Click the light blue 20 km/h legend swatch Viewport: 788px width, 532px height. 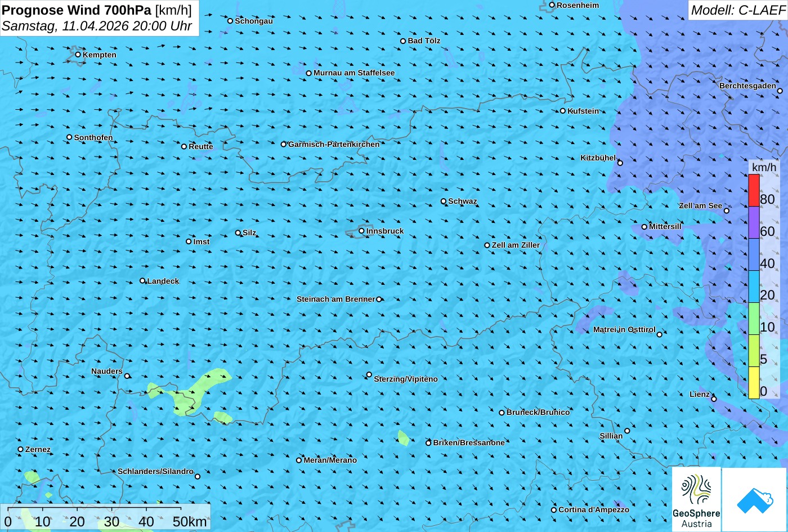point(754,287)
